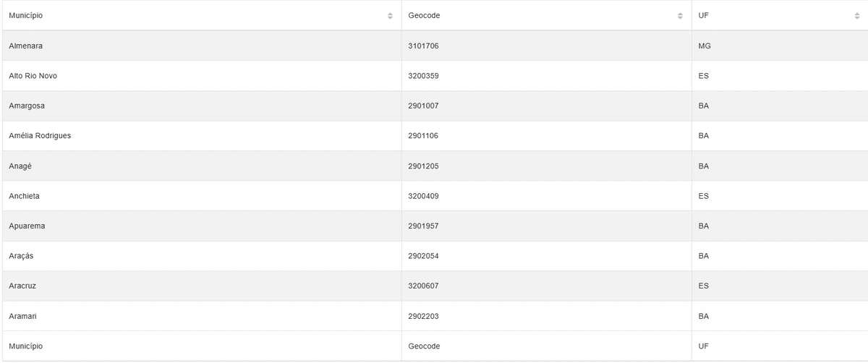868x363 pixels.
Task: Select the Almenara municipality cell
Action: (26, 46)
